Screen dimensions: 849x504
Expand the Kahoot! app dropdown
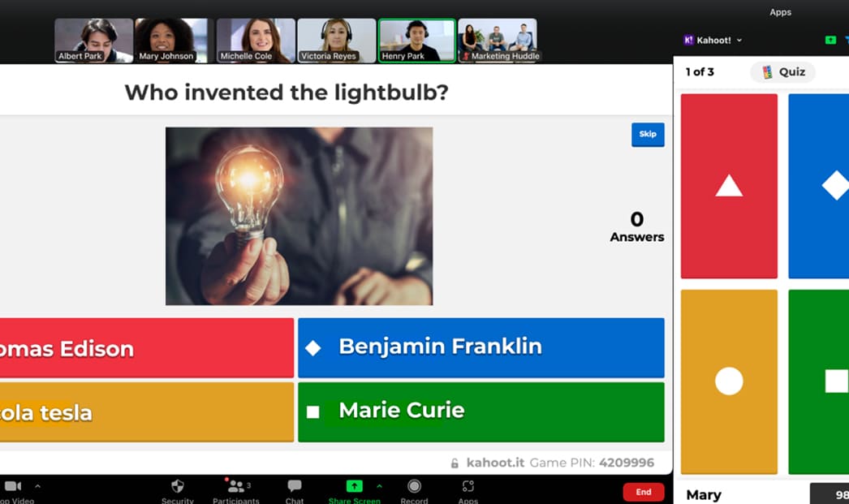click(739, 40)
